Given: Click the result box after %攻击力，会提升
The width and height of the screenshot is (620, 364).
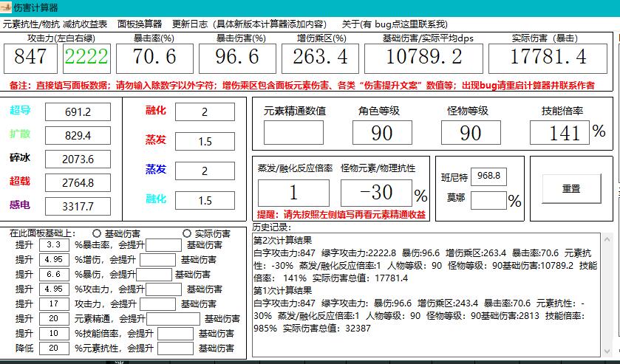Looking at the screenshot, I should coord(164,289).
